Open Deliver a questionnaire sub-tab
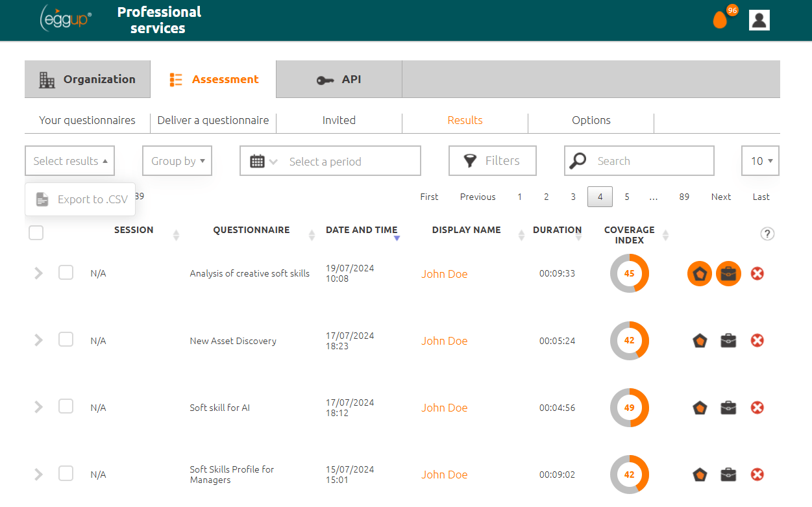The image size is (812, 507). coord(213,121)
